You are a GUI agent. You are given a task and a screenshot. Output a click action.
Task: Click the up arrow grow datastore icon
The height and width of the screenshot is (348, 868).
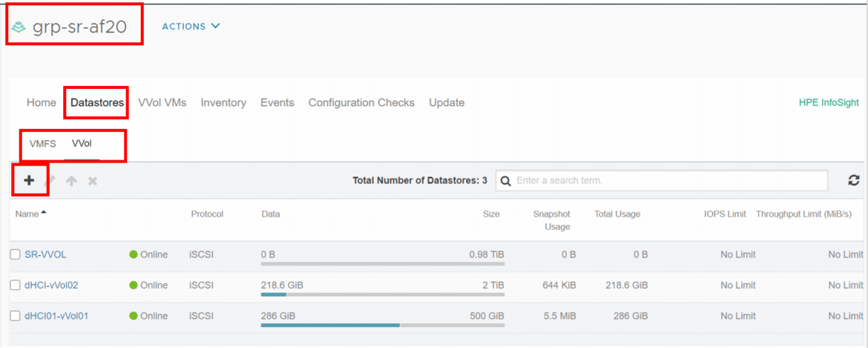(x=71, y=181)
